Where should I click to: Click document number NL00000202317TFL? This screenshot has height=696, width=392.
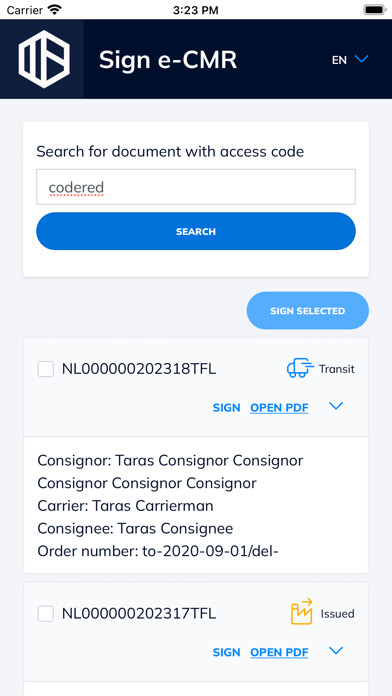coord(139,614)
